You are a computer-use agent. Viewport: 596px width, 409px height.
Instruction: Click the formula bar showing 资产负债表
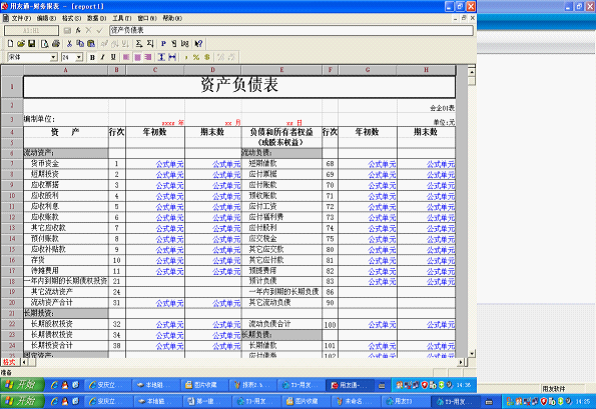pos(291,30)
